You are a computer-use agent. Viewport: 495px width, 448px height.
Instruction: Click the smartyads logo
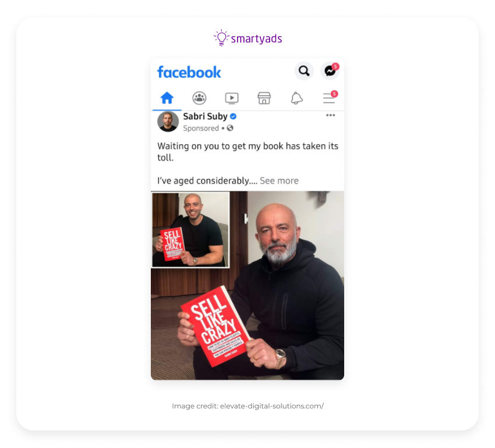click(x=248, y=38)
